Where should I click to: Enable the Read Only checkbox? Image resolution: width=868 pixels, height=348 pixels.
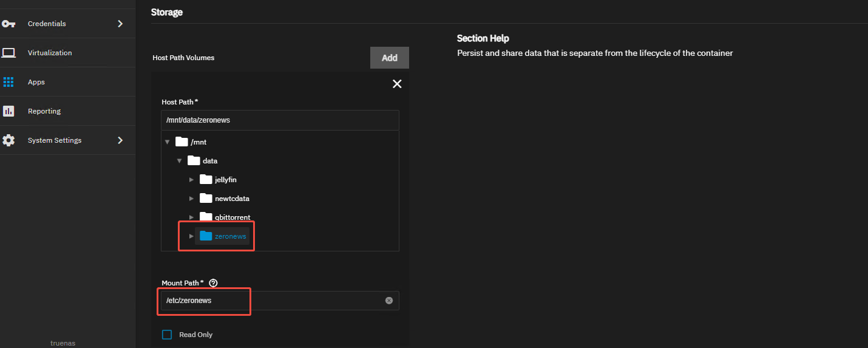[x=167, y=335]
